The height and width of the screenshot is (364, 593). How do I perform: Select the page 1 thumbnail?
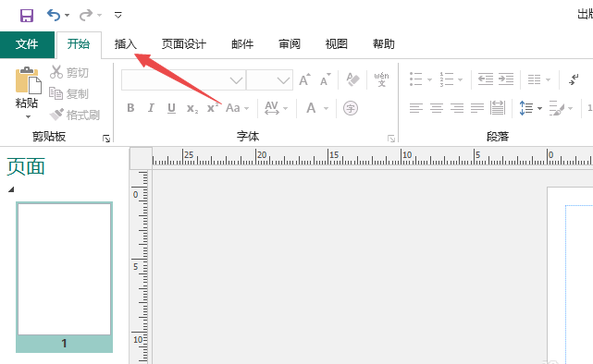[x=64, y=277]
